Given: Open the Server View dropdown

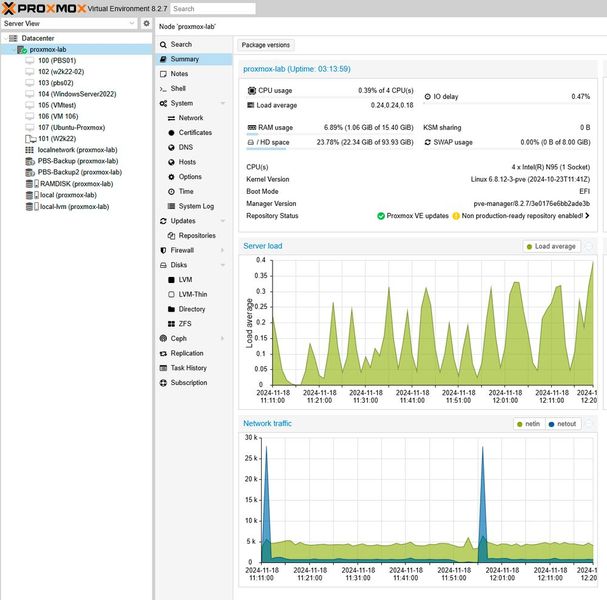Looking at the screenshot, I should point(132,23).
